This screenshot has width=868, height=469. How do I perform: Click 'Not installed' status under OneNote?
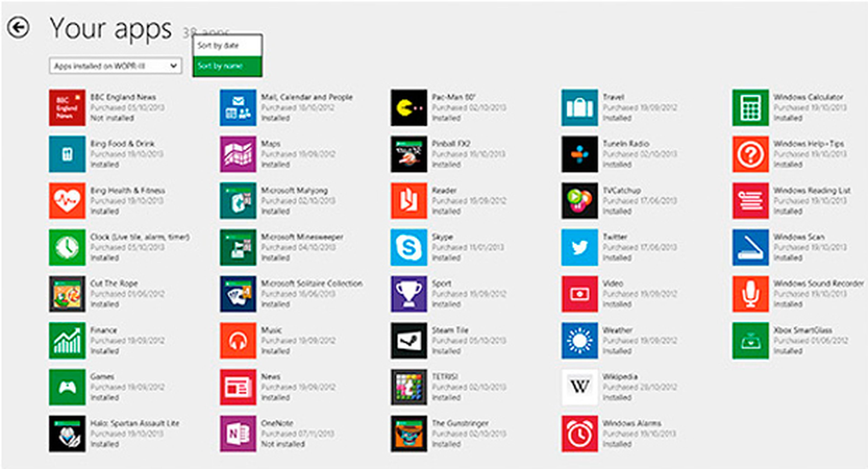click(x=283, y=444)
